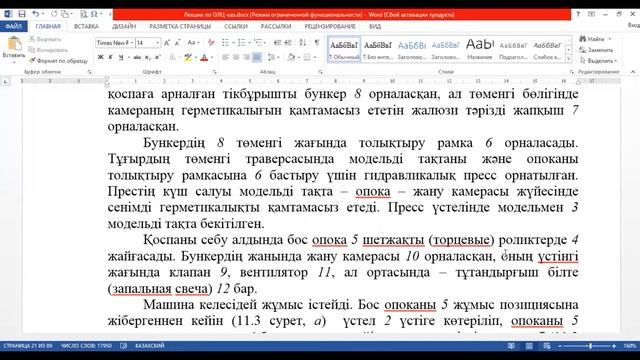Open the font size dropdown showing 14
Image resolution: width=640 pixels, height=360 pixels.
pyautogui.click(x=158, y=42)
